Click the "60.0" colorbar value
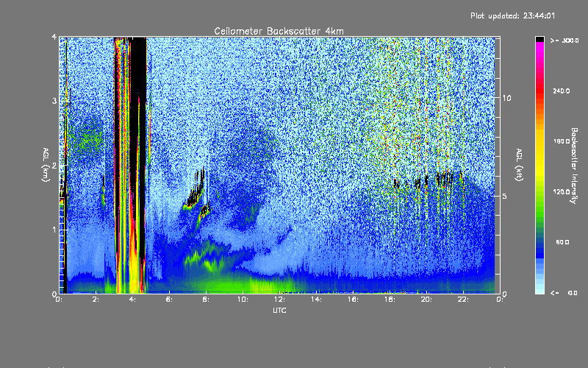This screenshot has height=368, width=588. 562,242
